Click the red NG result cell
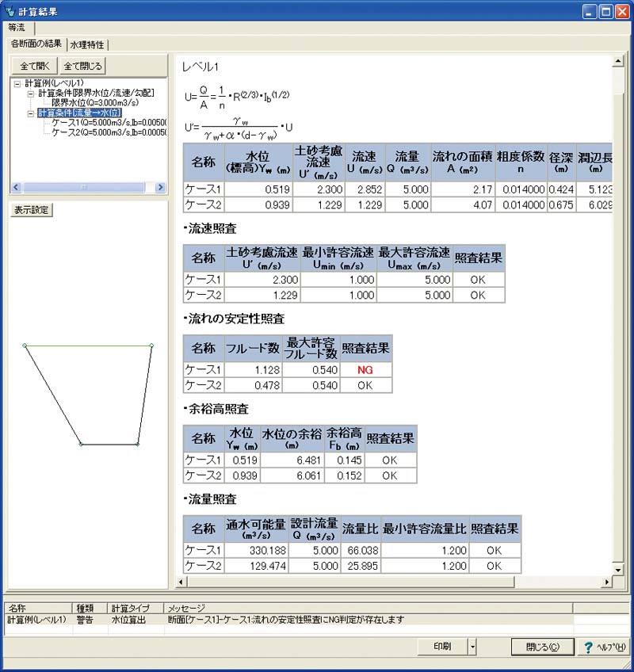The width and height of the screenshot is (634, 672). (x=365, y=370)
